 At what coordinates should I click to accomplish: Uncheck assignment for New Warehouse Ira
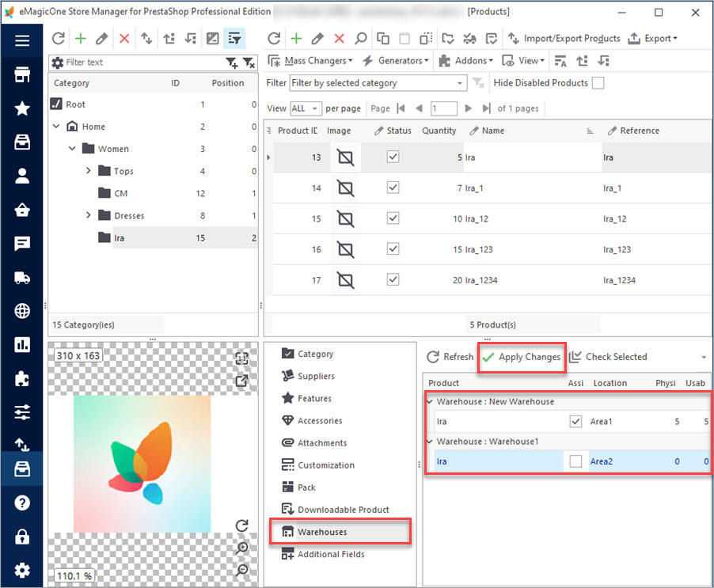pyautogui.click(x=575, y=421)
